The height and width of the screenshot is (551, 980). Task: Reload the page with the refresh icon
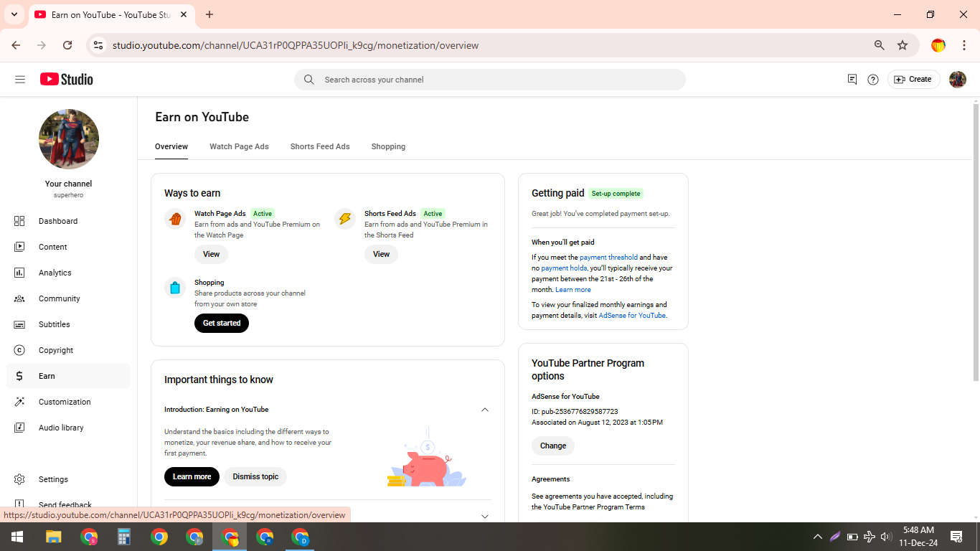(x=67, y=45)
